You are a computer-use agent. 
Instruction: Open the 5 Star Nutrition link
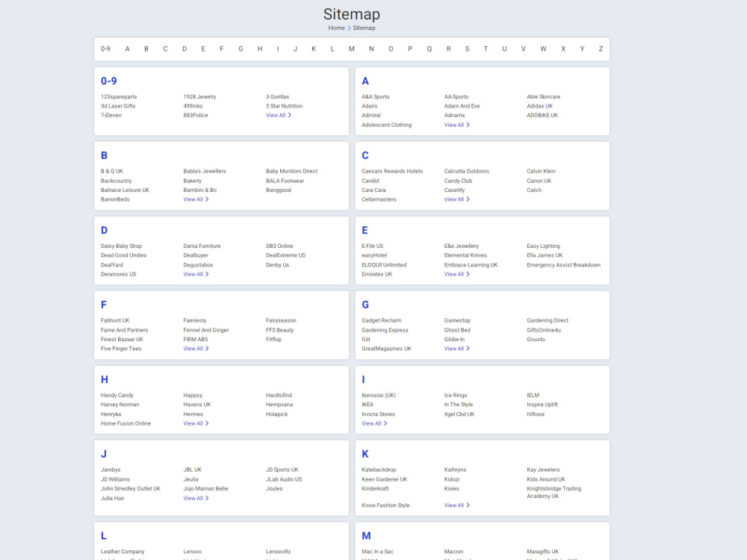pyautogui.click(x=284, y=106)
